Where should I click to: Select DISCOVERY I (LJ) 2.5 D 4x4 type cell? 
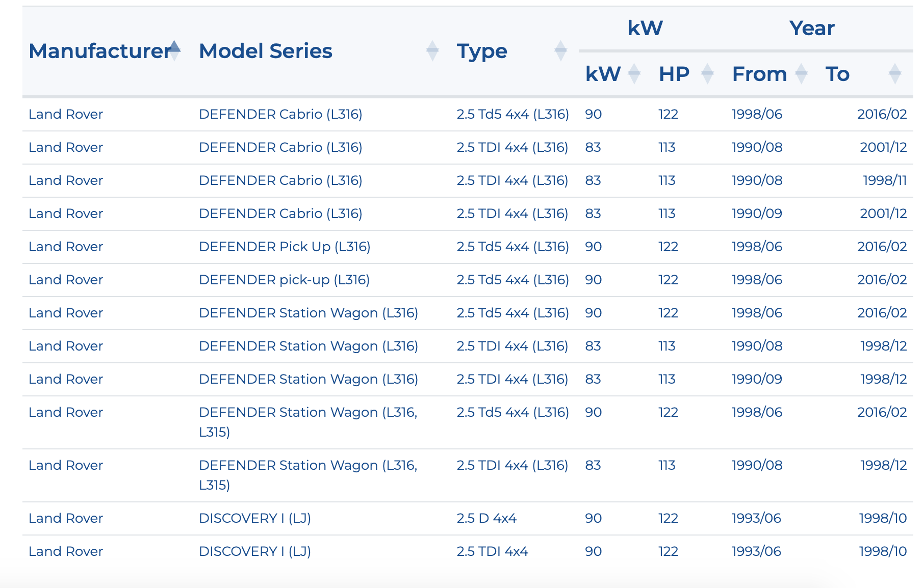pyautogui.click(x=486, y=518)
